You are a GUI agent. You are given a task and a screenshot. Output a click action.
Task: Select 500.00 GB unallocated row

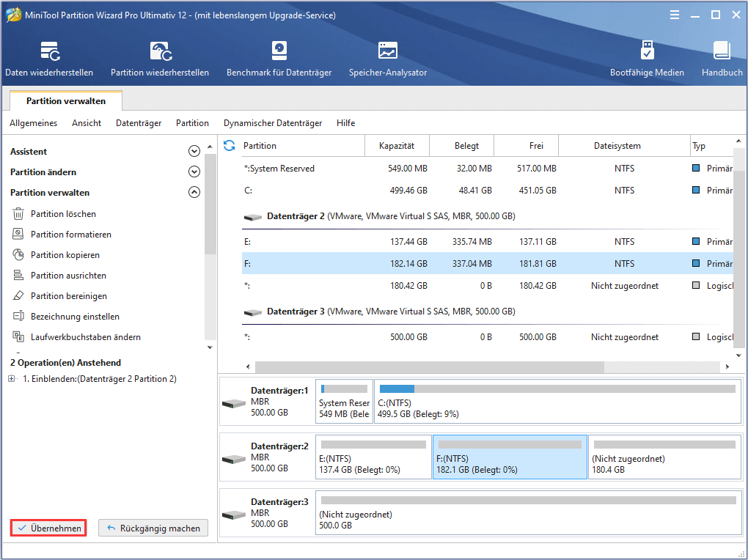(x=488, y=336)
